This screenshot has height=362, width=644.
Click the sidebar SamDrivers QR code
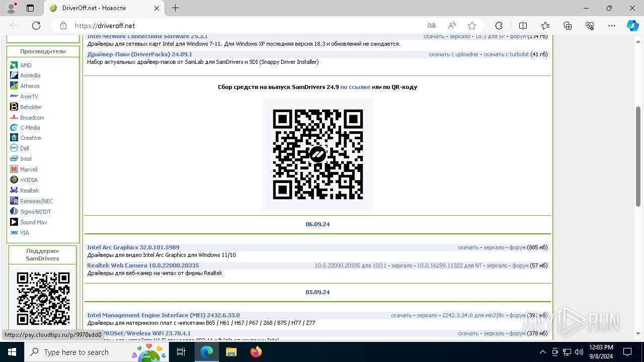tap(43, 298)
